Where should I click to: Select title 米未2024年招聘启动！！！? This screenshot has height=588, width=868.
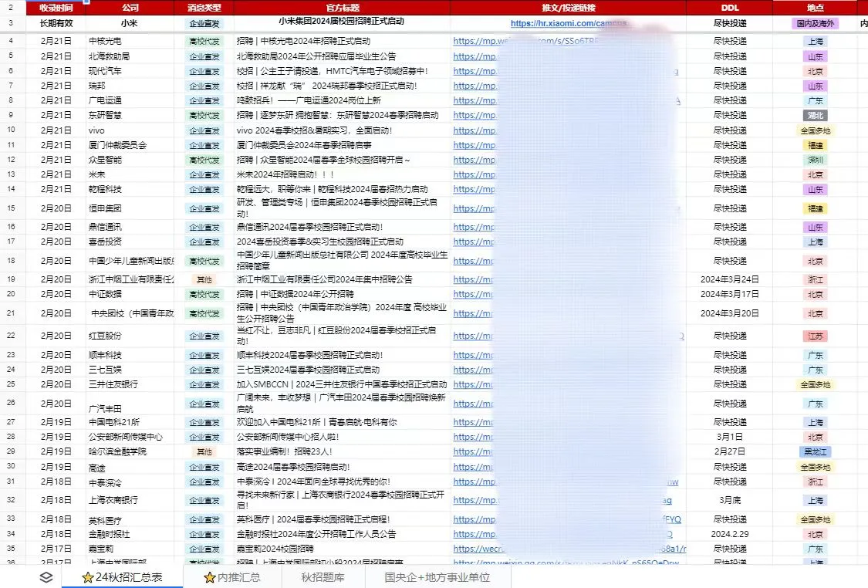click(x=285, y=174)
